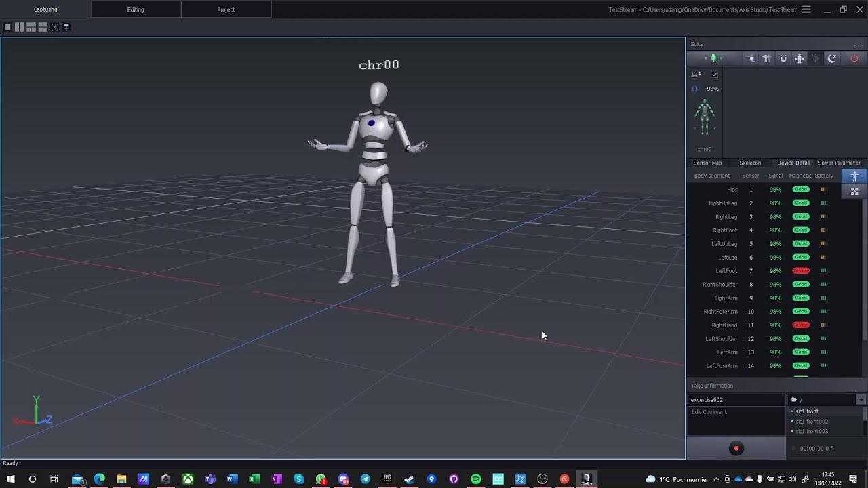Image resolution: width=868 pixels, height=488 pixels.
Task: Select take 'sit1 front' in list
Action: [x=826, y=411]
